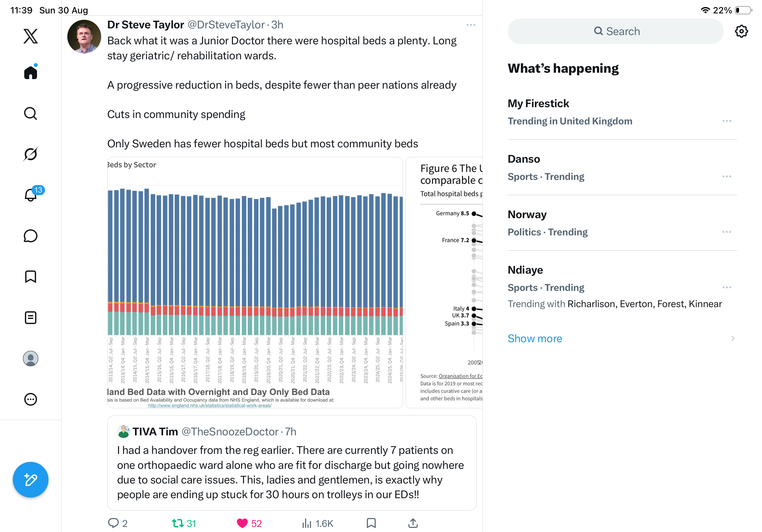Toggle like on Dr Steve Taylor's post
The image size is (762, 532).
(x=242, y=523)
